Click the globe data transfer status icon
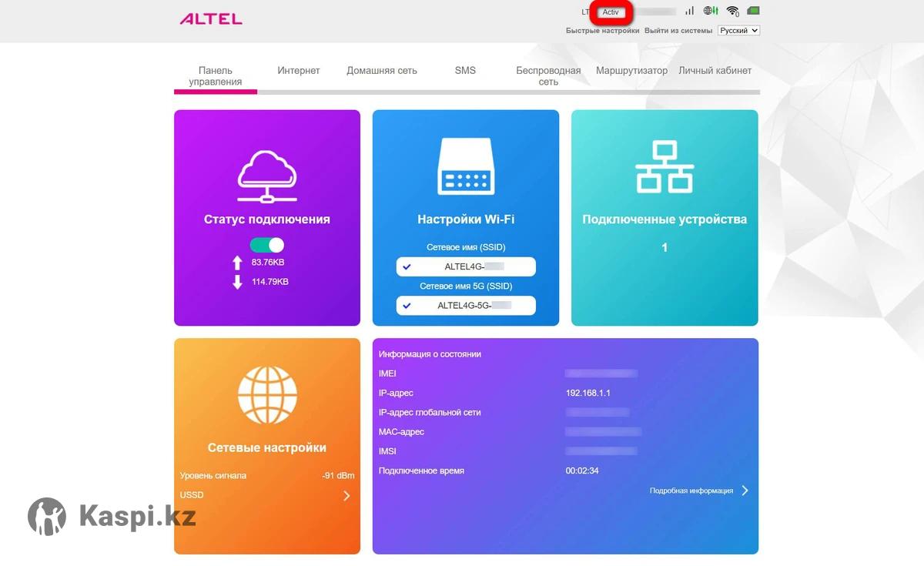924x566 pixels. (711, 11)
